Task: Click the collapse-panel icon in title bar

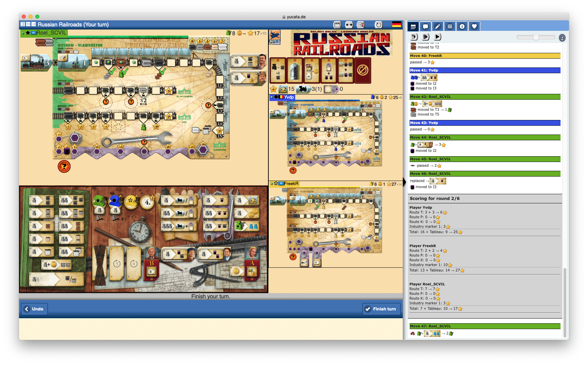Action: (x=361, y=25)
